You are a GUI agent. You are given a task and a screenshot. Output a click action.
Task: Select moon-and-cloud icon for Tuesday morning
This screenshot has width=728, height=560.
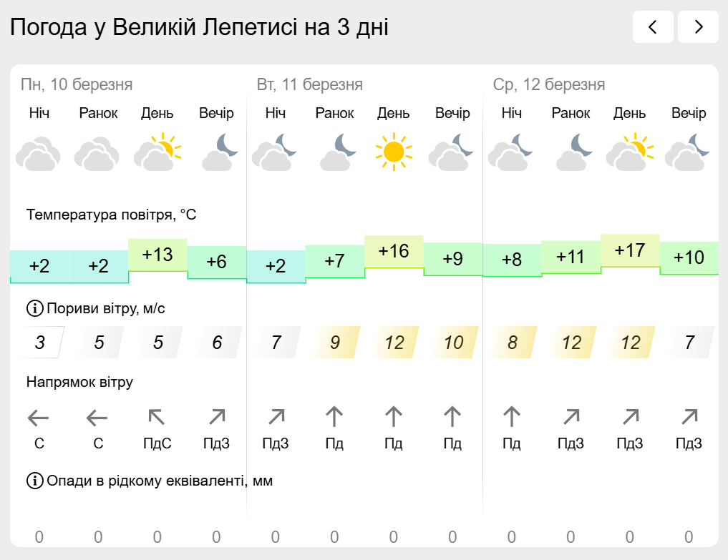tap(338, 152)
